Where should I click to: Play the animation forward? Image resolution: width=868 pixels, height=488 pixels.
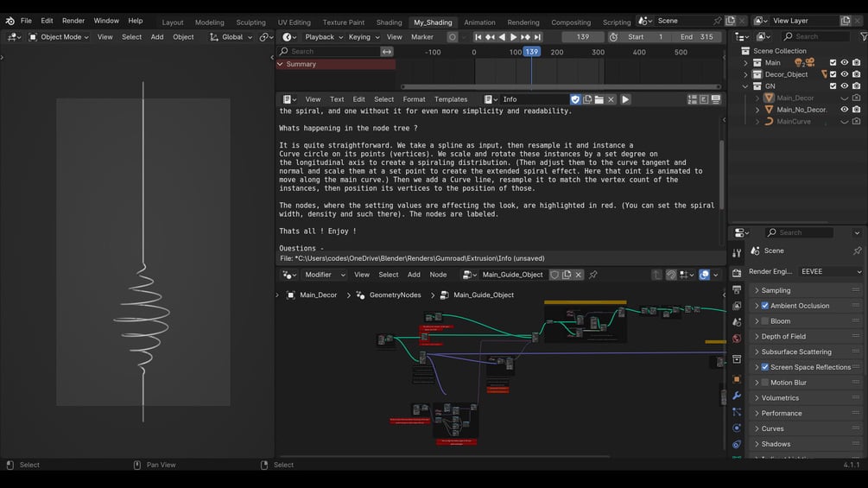513,37
